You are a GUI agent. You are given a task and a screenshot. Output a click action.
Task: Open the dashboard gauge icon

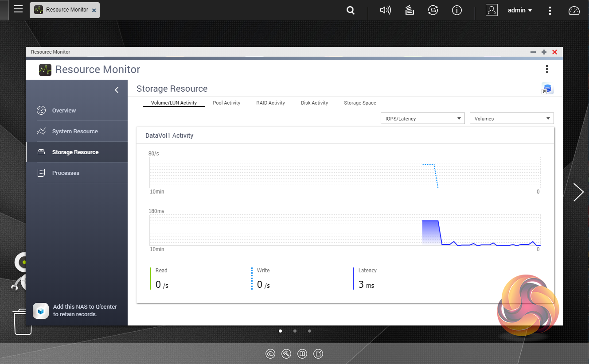point(574,10)
